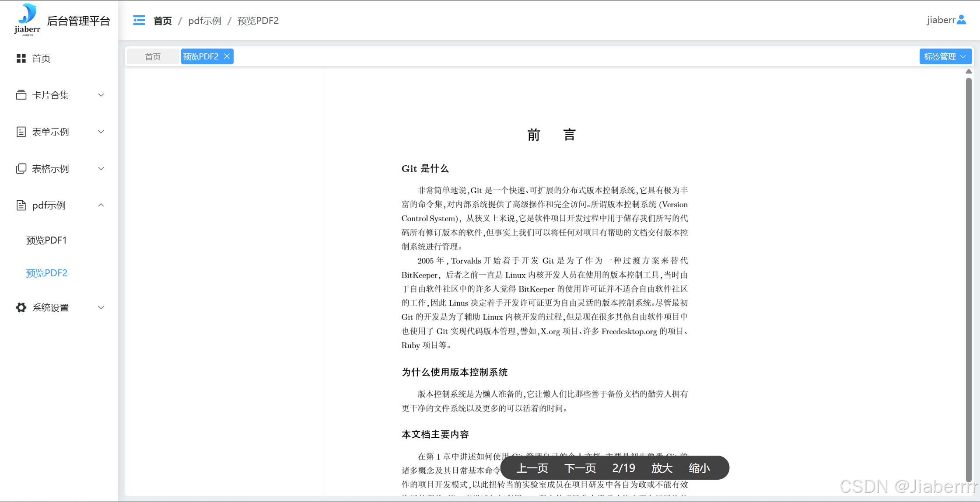Expand the 系统设置 menu chevron

click(101, 307)
